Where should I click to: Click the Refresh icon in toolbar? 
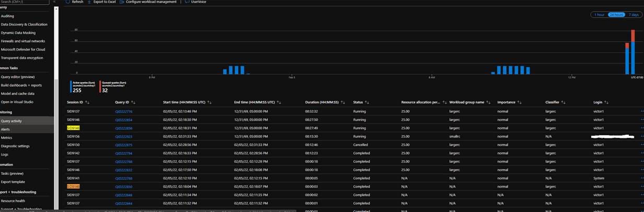[x=68, y=2]
